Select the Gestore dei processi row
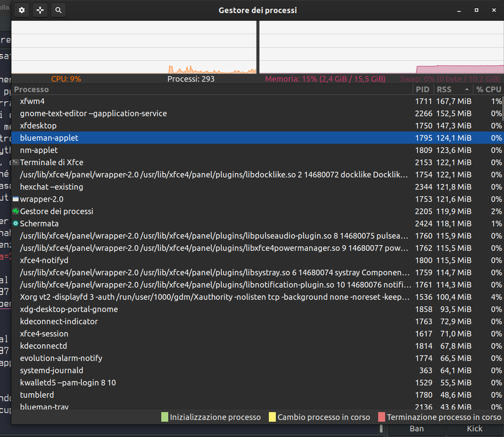Screen dimensions: 504x437 pos(257,211)
